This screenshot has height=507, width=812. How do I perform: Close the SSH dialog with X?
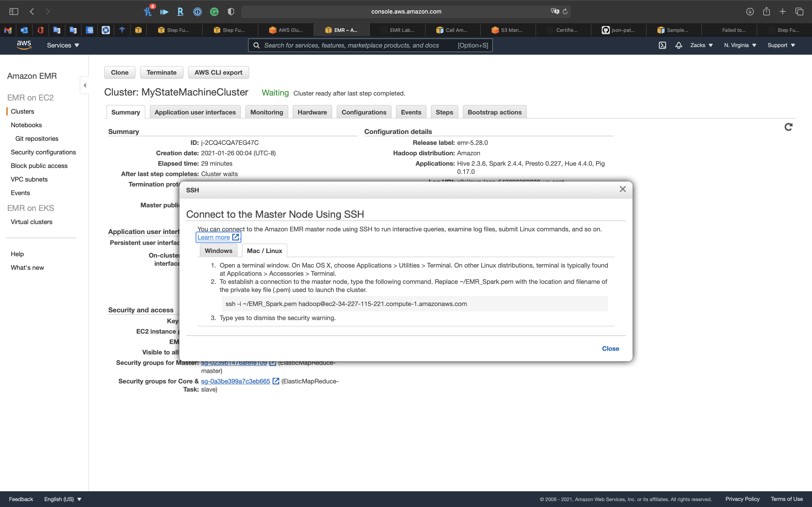(622, 189)
